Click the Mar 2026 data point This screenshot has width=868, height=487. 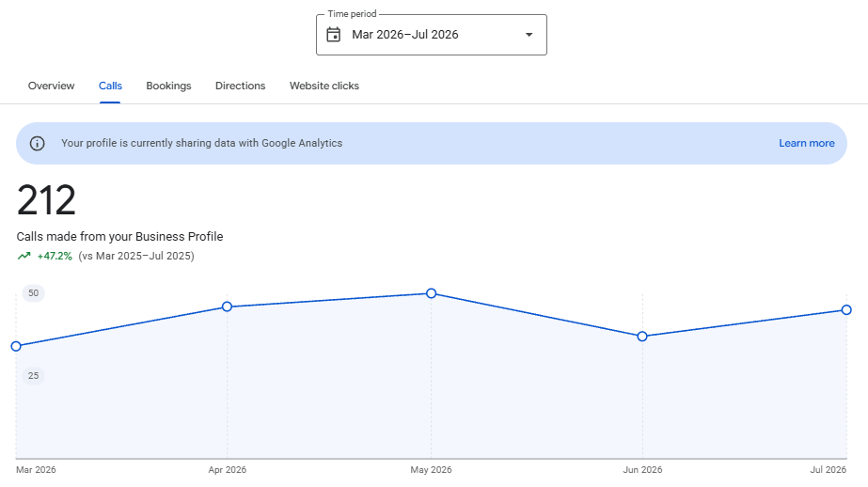pyautogui.click(x=16, y=346)
